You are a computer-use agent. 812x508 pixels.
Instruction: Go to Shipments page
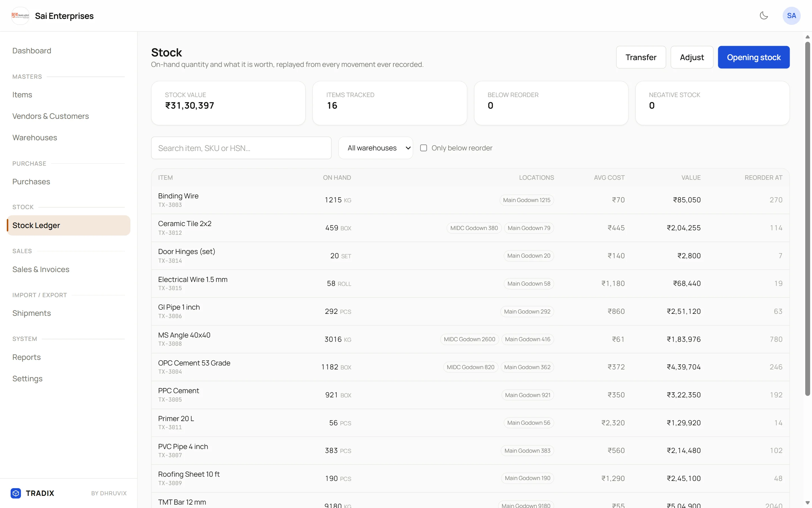coord(32,313)
